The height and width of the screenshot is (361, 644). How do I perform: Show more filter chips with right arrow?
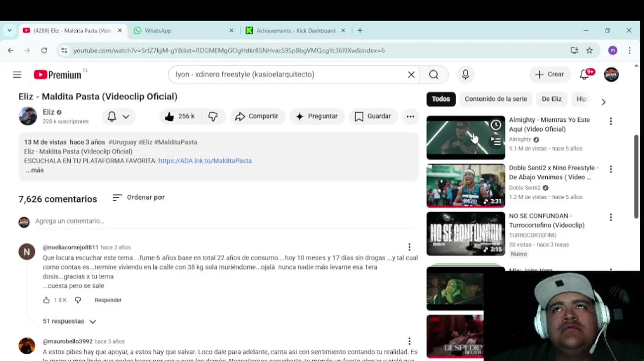point(603,102)
